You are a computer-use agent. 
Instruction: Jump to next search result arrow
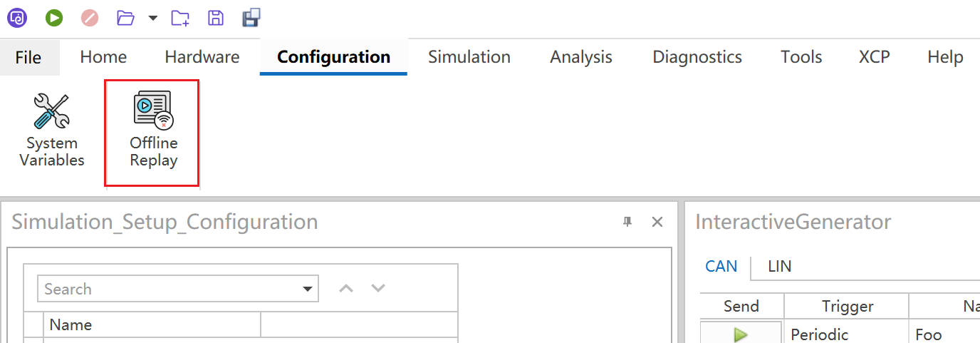coord(378,288)
